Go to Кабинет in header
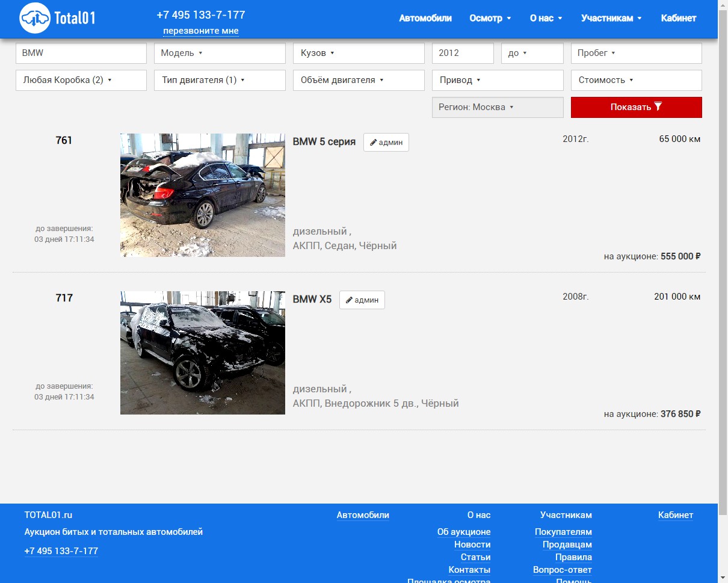 678,18
